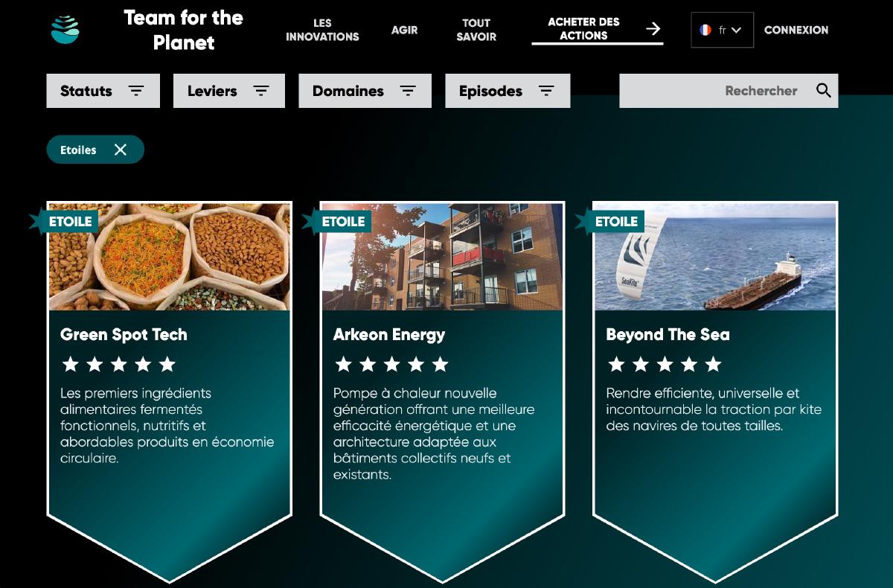This screenshot has height=588, width=893.
Task: Open the fr language selector
Action: point(722,31)
